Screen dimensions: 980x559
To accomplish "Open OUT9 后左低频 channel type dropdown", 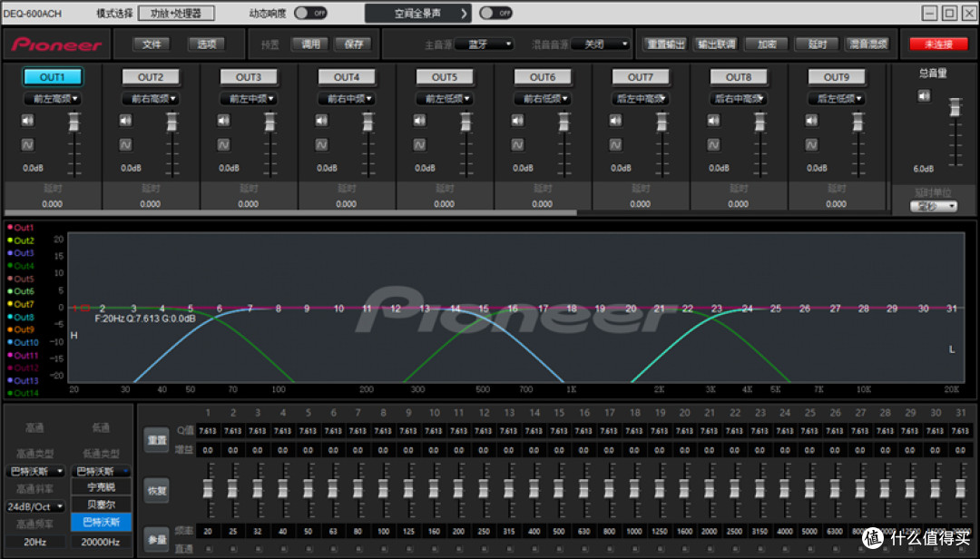I will point(837,99).
